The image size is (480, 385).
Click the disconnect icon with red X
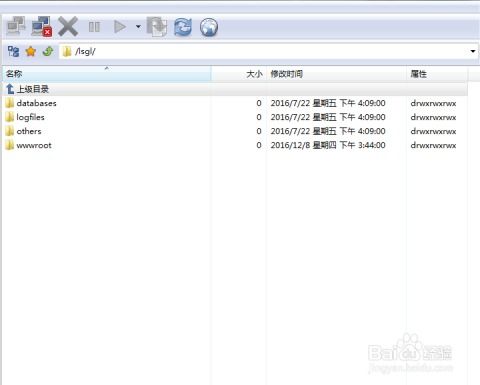pos(42,26)
